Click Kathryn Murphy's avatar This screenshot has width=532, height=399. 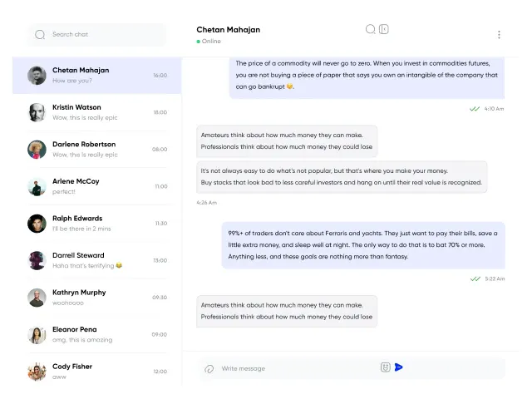[37, 298]
